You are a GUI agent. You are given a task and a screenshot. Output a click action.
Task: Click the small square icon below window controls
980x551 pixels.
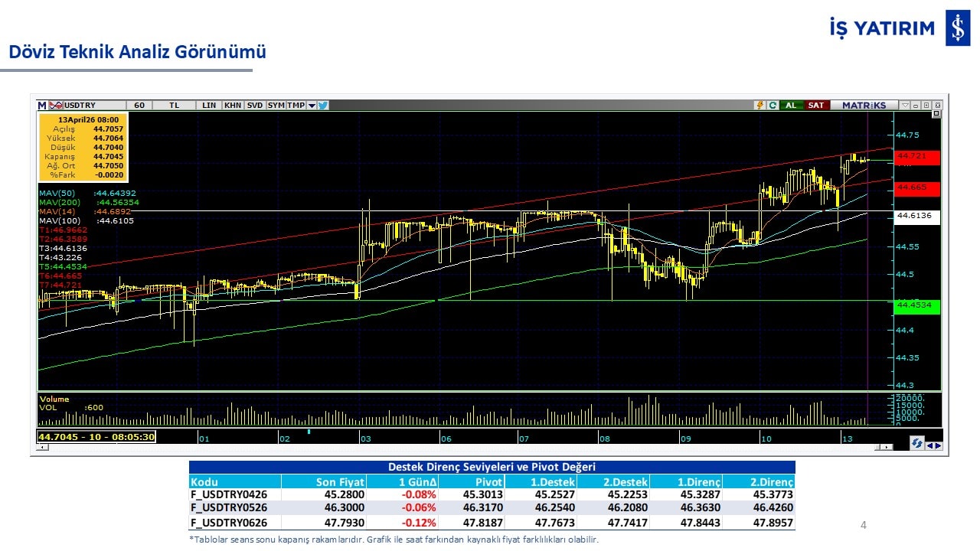coord(936,114)
